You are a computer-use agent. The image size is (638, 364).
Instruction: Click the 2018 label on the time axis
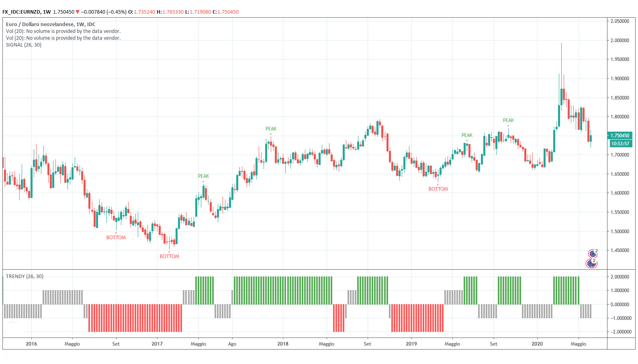(283, 344)
